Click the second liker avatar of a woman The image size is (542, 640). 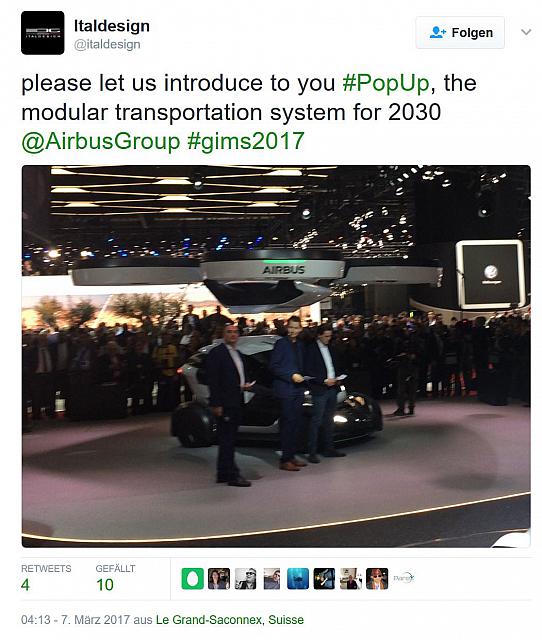pos(219,578)
